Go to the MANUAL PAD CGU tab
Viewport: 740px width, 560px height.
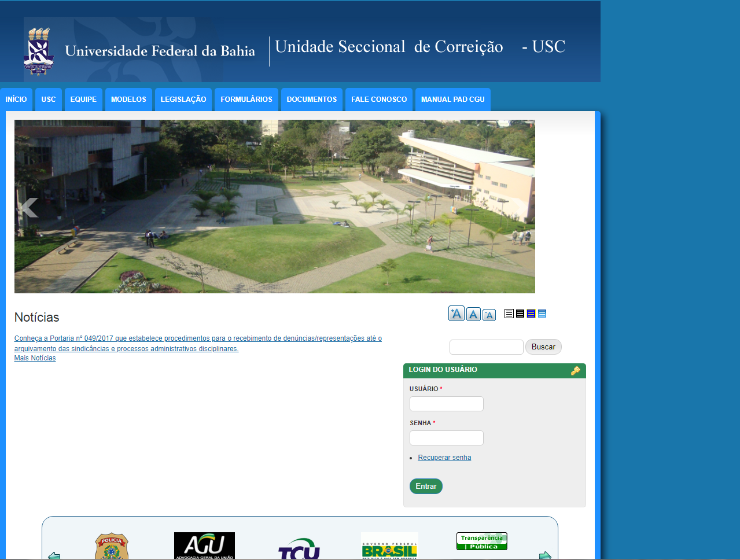click(x=452, y=100)
